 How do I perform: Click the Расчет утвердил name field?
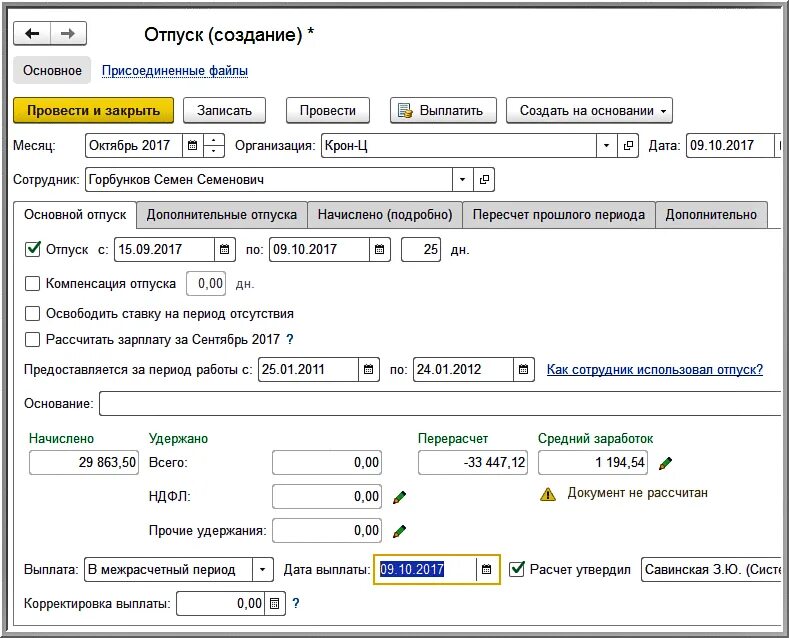tap(711, 570)
